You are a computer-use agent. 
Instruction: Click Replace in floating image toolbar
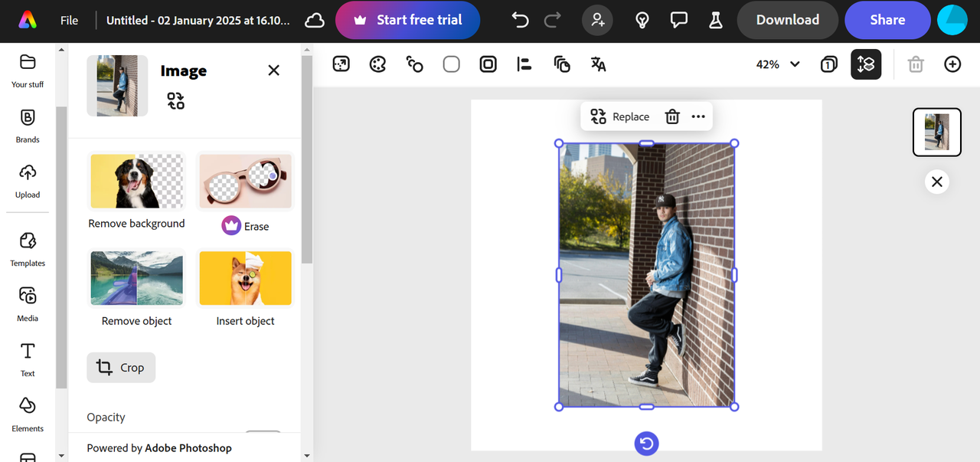(620, 116)
